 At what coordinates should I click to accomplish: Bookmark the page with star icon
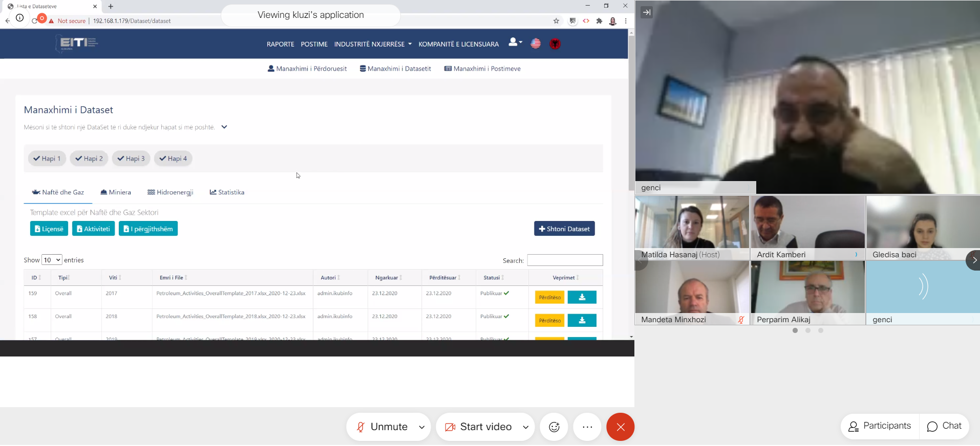point(556,21)
